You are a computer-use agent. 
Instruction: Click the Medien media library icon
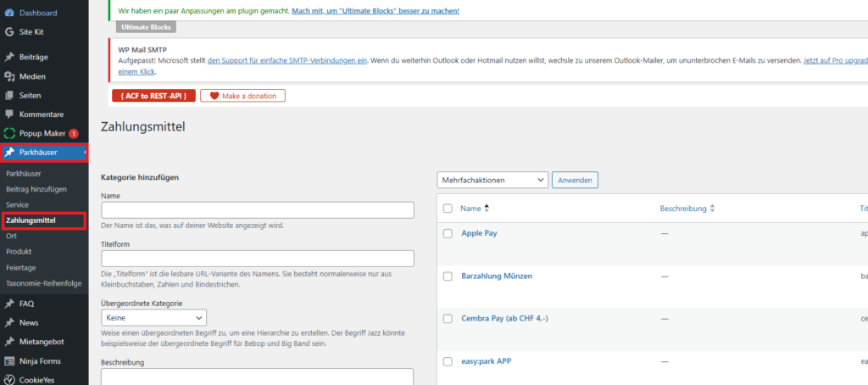9,76
